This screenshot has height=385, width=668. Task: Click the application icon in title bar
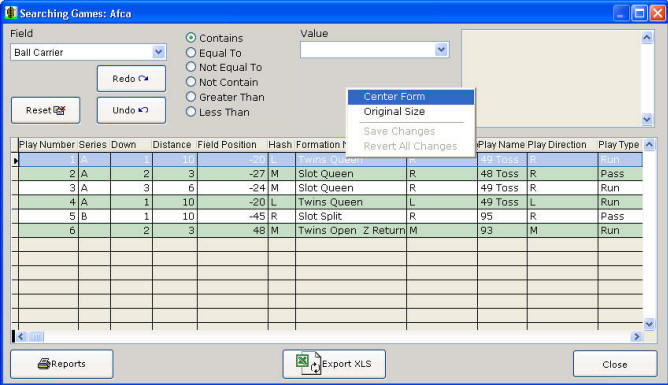click(x=11, y=13)
